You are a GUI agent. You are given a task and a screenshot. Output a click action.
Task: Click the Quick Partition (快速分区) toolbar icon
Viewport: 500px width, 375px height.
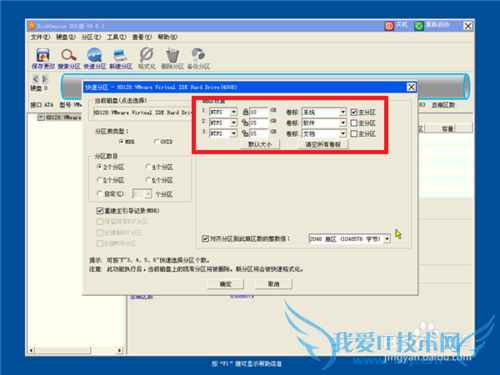point(95,55)
